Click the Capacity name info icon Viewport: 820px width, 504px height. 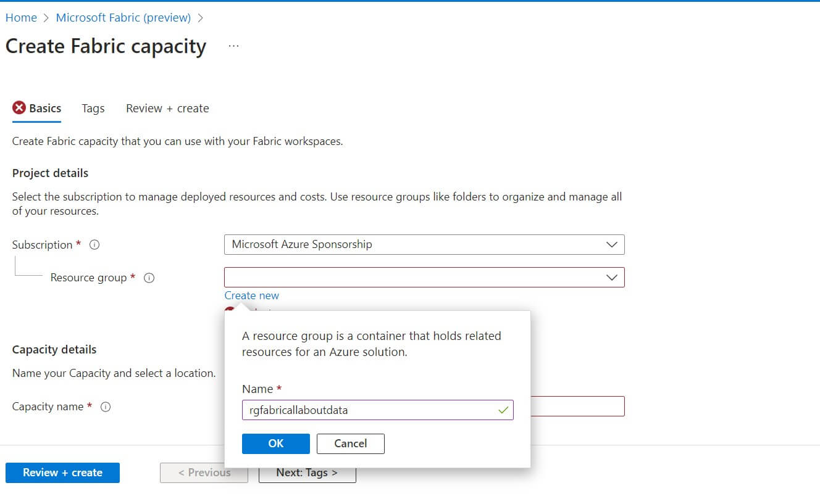click(106, 407)
